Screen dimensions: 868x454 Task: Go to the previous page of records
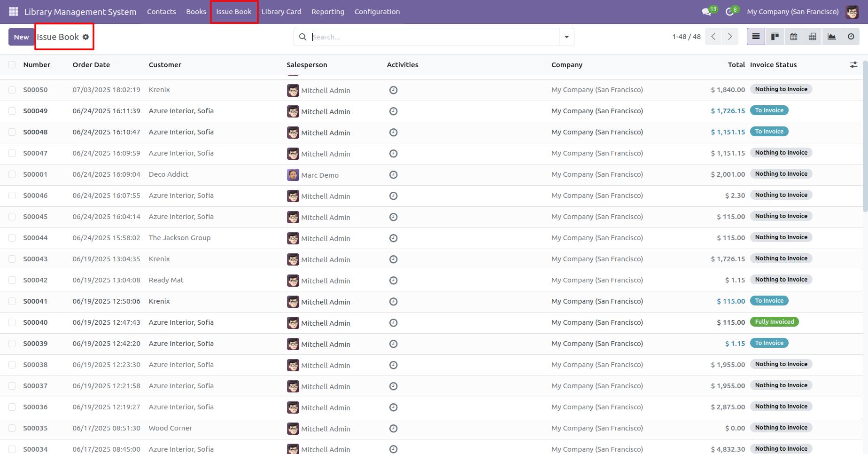tap(713, 37)
